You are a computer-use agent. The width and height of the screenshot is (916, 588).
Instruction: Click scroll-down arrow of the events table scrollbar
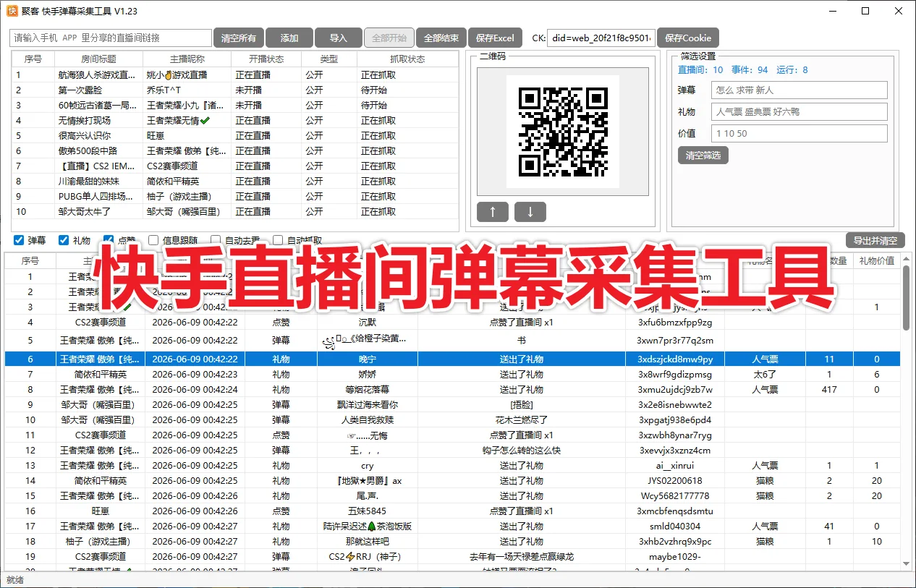click(x=907, y=564)
